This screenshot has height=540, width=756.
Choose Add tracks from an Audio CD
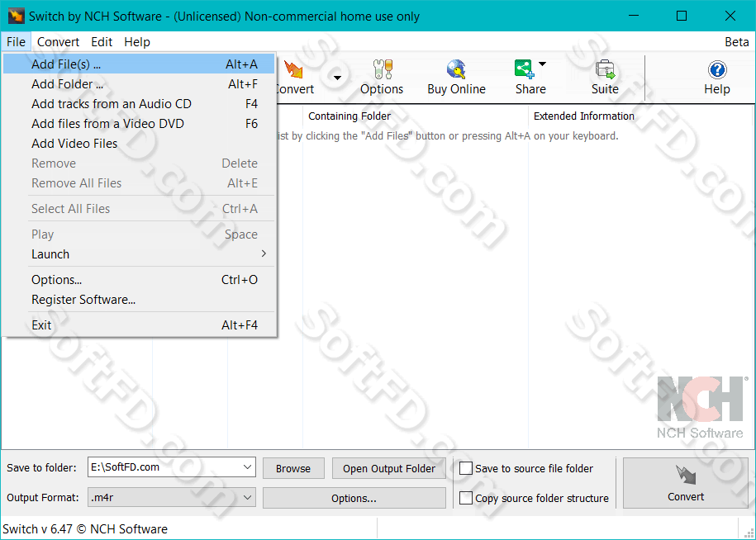(x=139, y=103)
